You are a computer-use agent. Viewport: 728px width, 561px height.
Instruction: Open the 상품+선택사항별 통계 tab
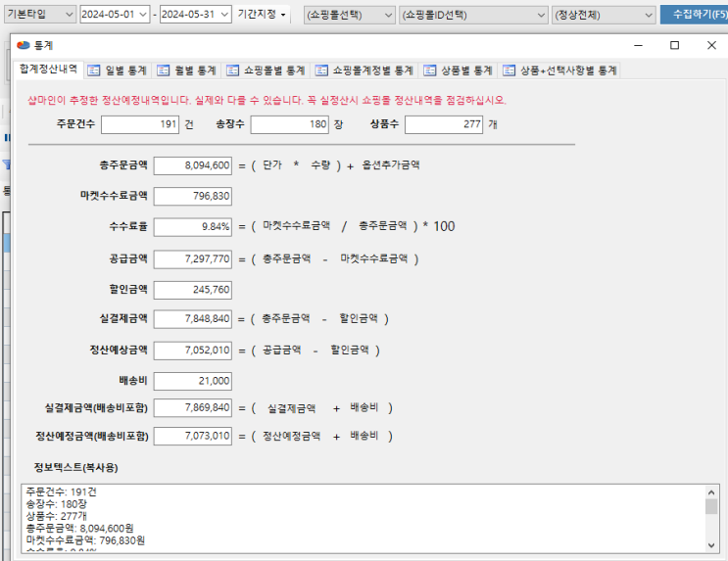click(x=559, y=70)
